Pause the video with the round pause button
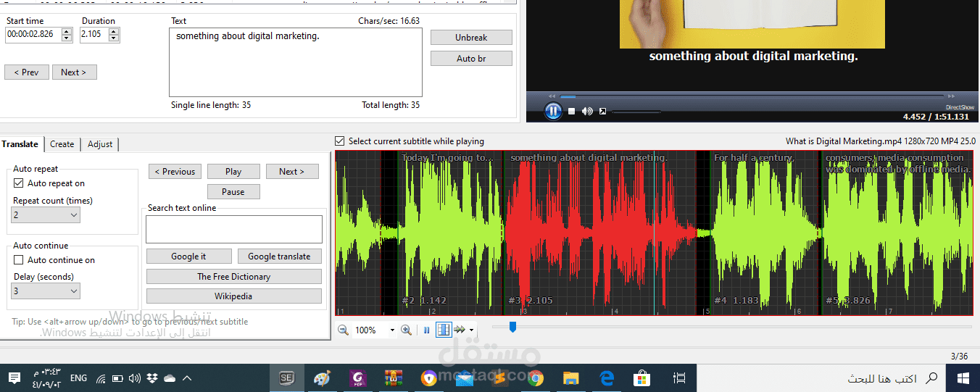 (553, 111)
